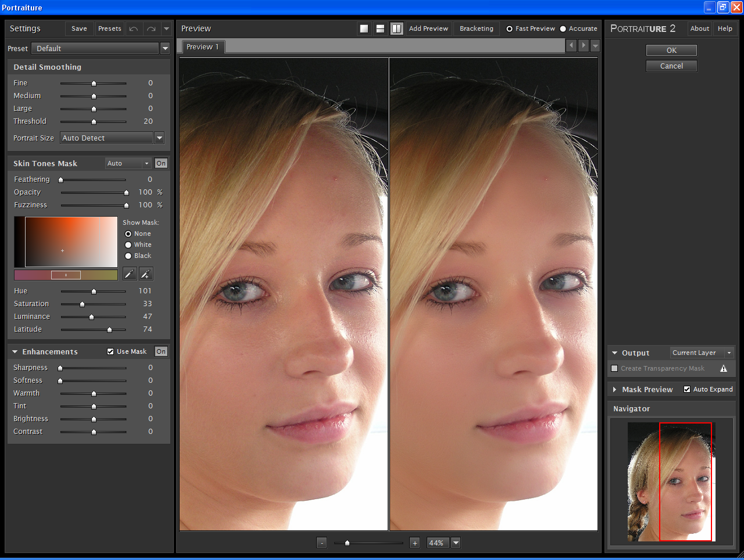Open the Portrait Size dropdown
Viewport: 744px width, 560px height.
159,138
